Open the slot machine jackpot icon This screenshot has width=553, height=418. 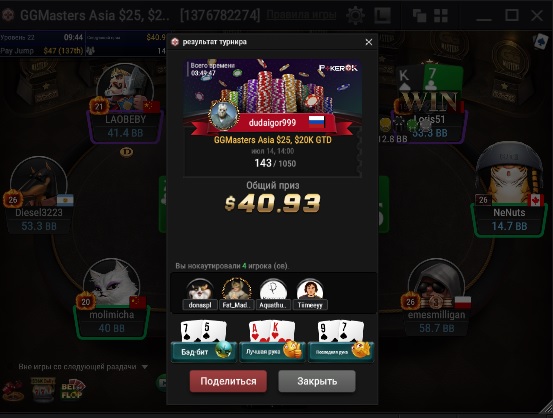(43, 389)
